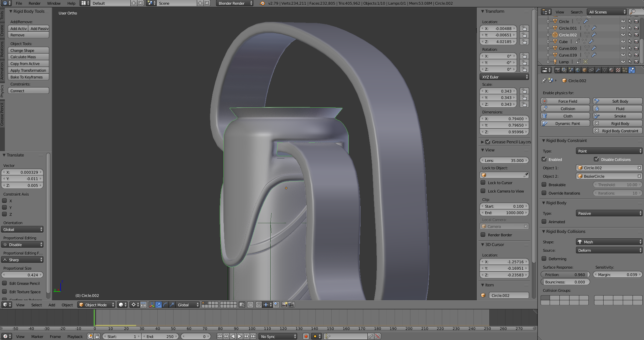Toggle the 3D manipulator axes icon
Screen dimensions: 644x340
(152, 305)
